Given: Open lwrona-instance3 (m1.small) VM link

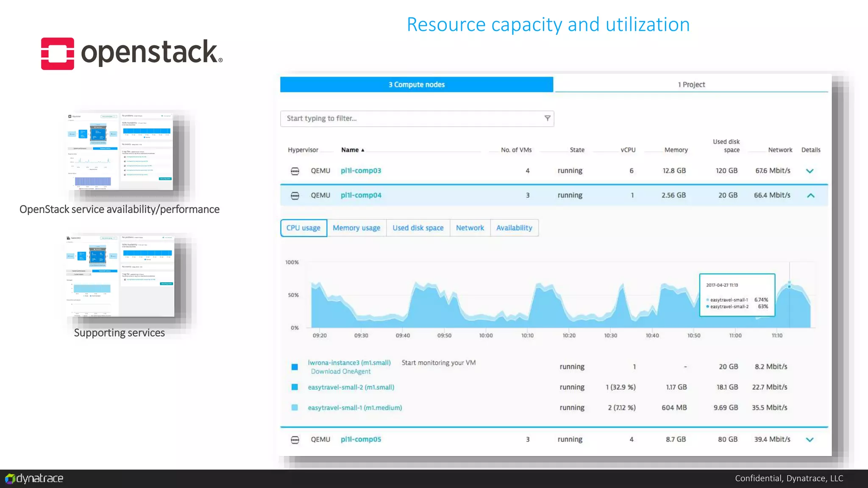Looking at the screenshot, I should 349,363.
